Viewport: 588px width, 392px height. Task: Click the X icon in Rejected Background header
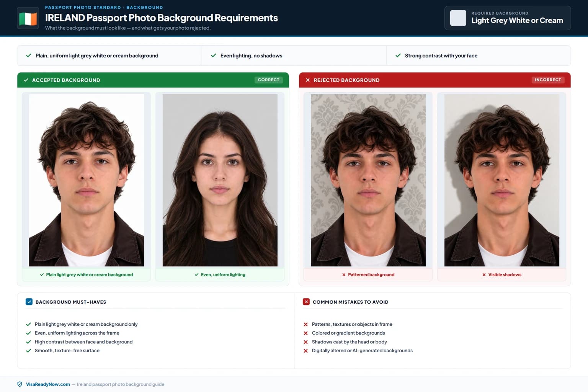(x=308, y=80)
